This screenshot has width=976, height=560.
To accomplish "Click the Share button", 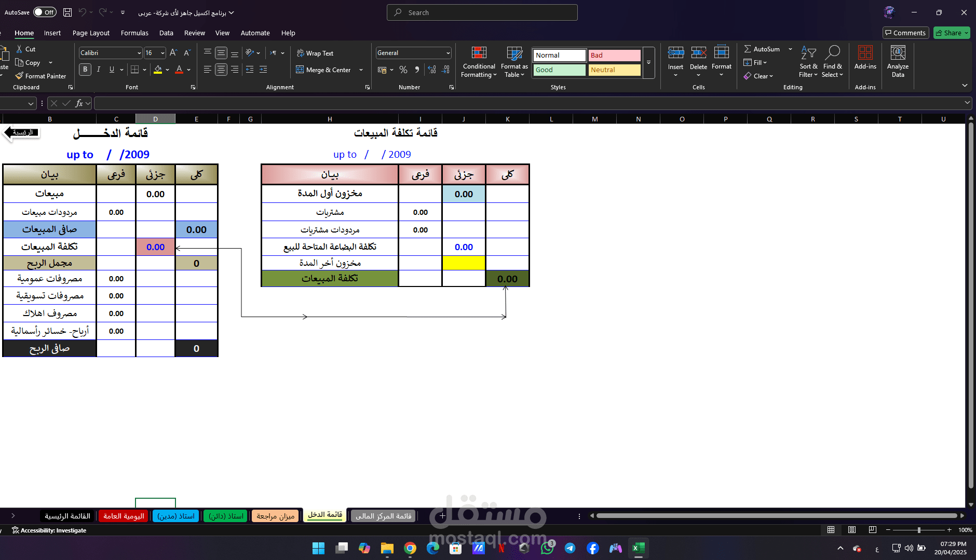I will tap(952, 33).
